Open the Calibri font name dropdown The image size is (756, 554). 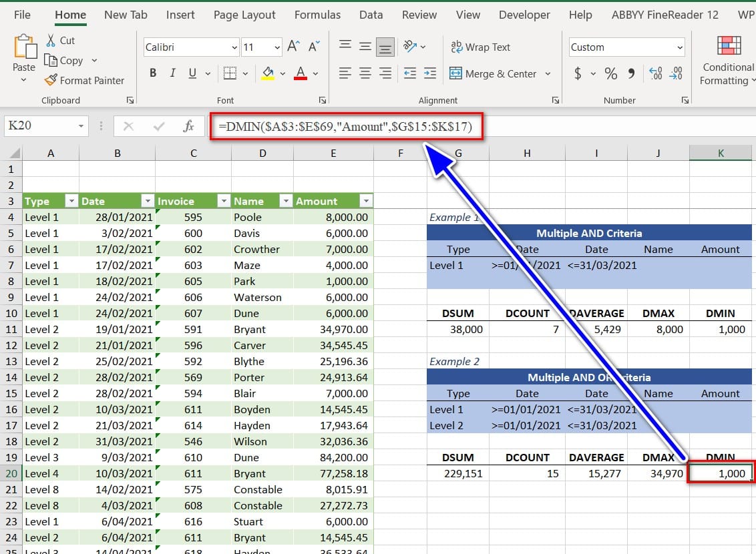tap(234, 47)
